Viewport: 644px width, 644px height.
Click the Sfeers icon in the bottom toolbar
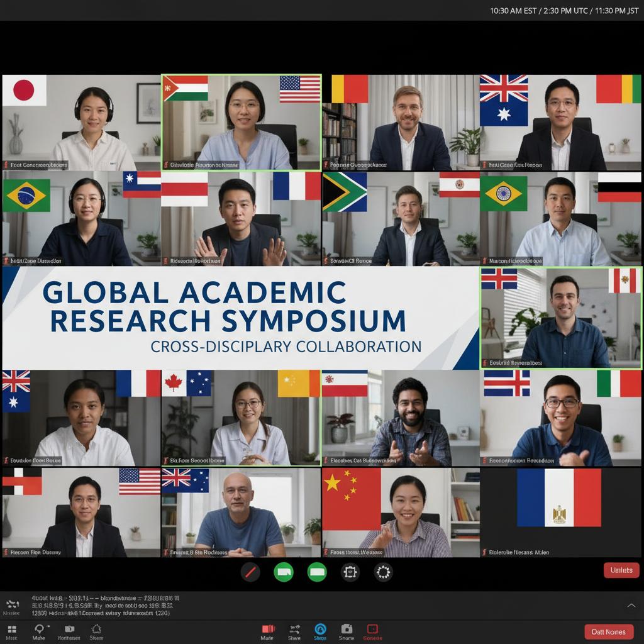click(x=96, y=628)
